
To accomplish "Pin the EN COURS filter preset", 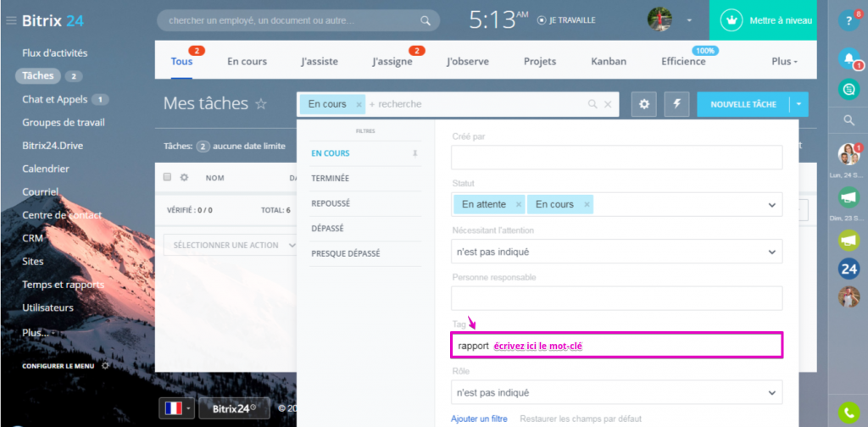I will click(x=415, y=153).
